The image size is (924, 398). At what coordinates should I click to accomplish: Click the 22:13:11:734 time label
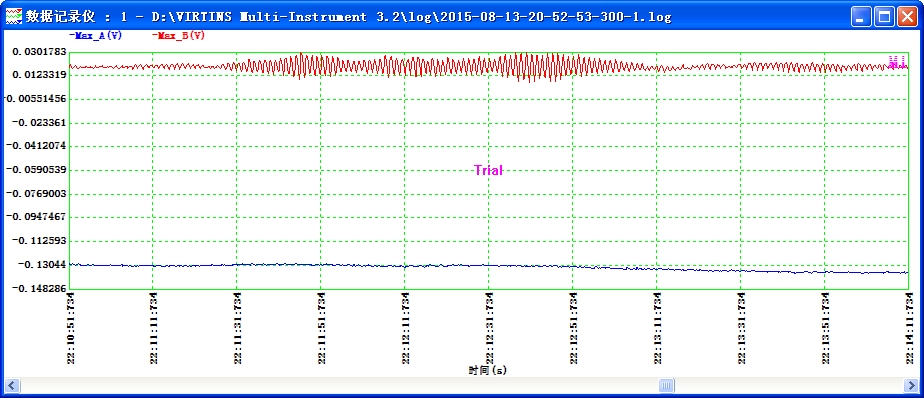(657, 327)
